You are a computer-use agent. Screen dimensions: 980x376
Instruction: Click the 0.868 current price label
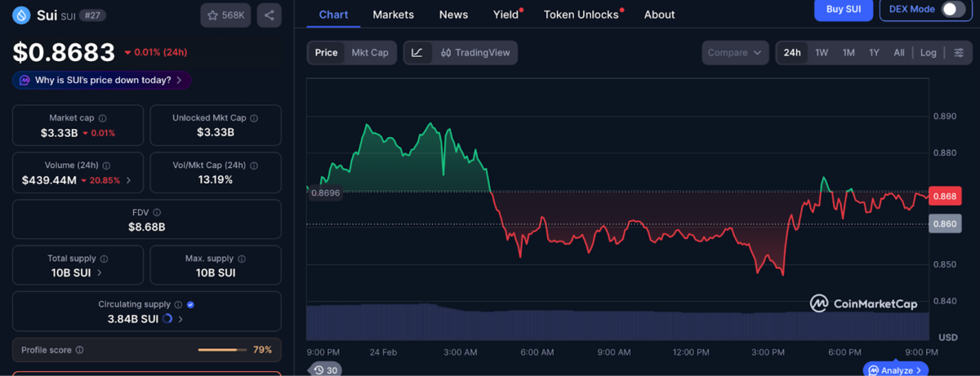[x=945, y=196]
